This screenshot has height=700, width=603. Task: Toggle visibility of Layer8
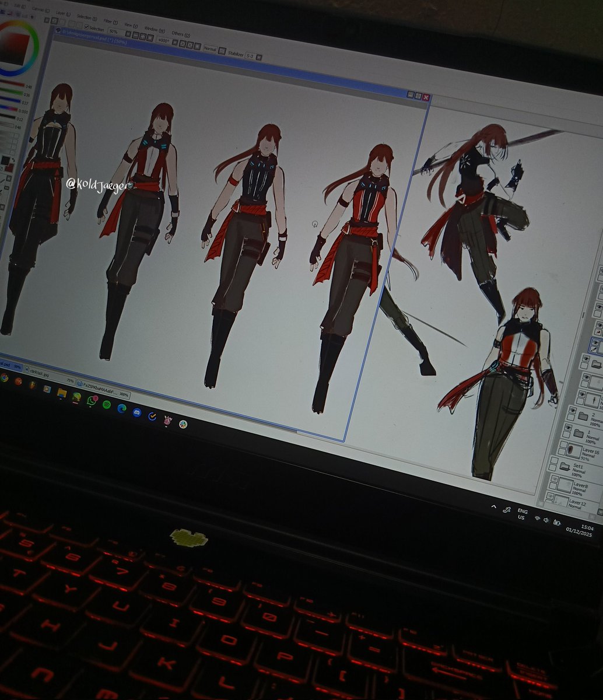555,479
